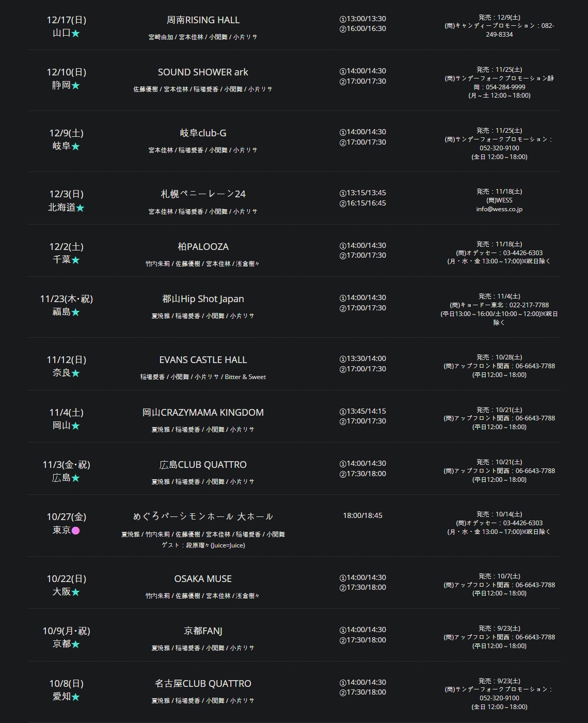The image size is (588, 723).
Task: Click the SOUND SHOWER ark venue title
Action: pos(203,72)
